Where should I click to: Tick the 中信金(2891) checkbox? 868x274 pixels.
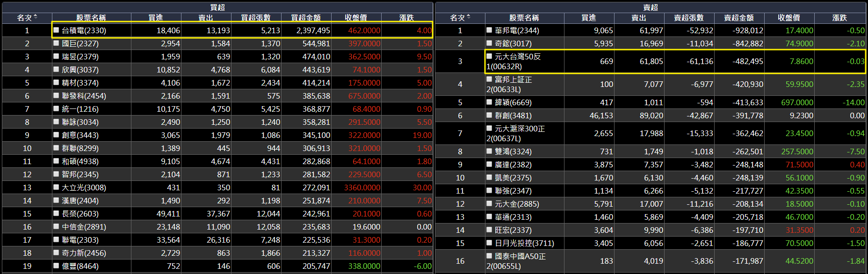pos(57,226)
